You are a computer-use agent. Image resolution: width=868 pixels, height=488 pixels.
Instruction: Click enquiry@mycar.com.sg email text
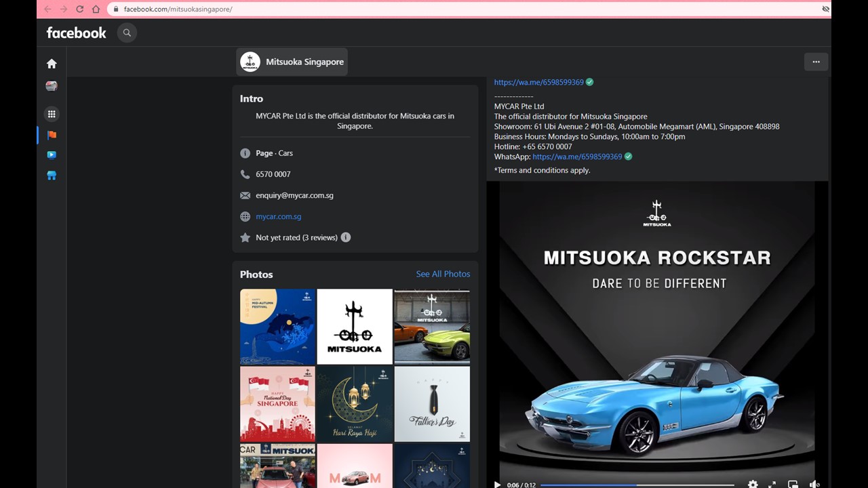click(x=294, y=195)
